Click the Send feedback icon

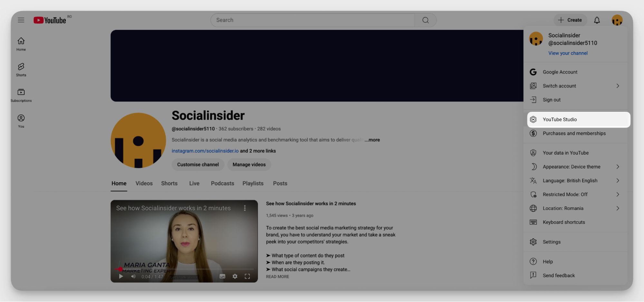(x=533, y=275)
